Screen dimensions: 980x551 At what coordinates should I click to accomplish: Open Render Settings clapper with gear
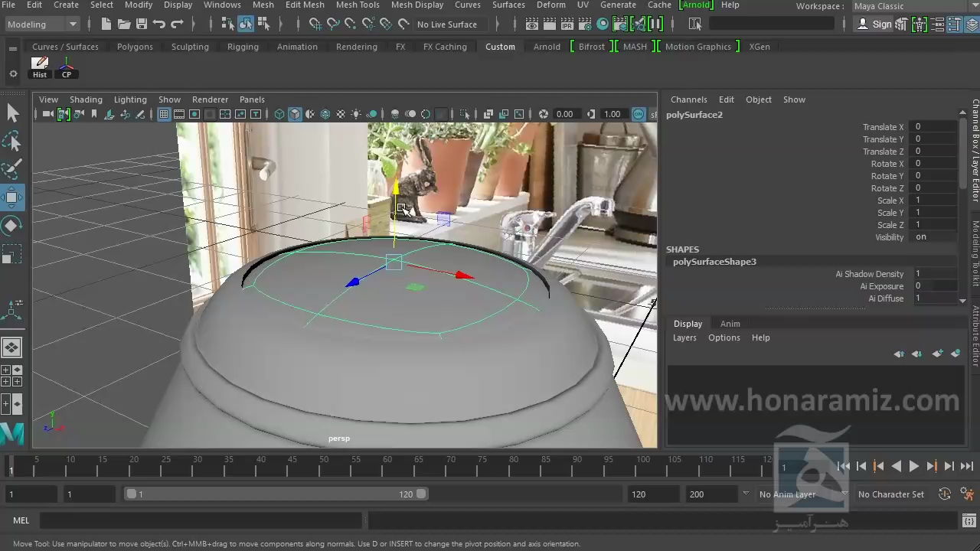[585, 24]
